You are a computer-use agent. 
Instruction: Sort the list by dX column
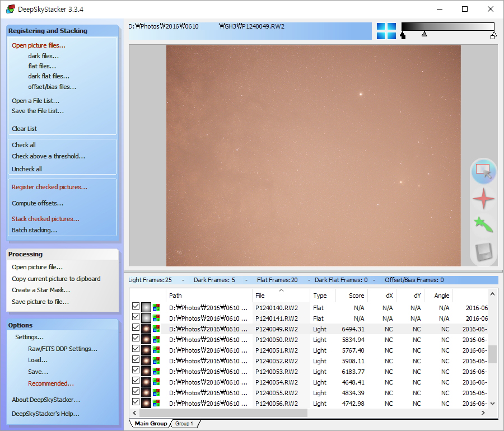click(382, 296)
